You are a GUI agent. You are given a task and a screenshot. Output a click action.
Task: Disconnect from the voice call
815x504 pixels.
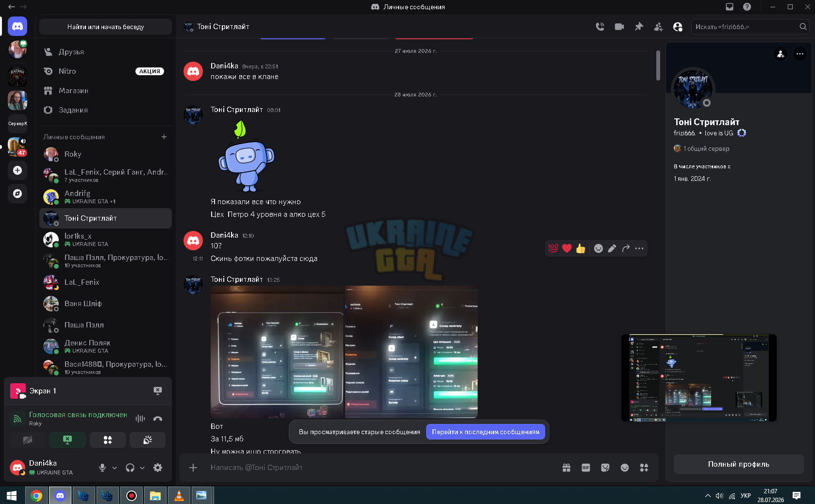[158, 419]
